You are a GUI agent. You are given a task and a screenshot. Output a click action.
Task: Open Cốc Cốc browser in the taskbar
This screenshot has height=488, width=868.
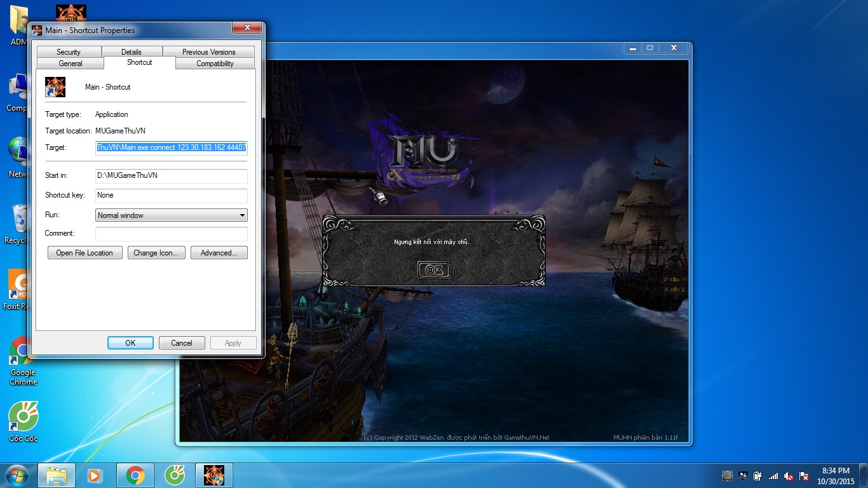point(174,475)
